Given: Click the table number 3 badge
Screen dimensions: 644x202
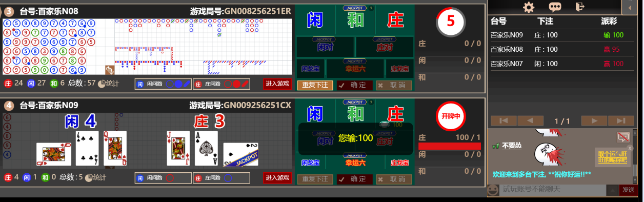Looking at the screenshot, I should click(9, 11).
